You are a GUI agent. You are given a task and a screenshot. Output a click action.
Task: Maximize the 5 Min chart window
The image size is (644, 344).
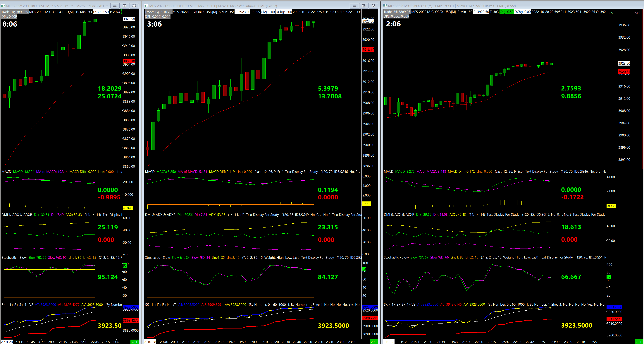[364, 6]
